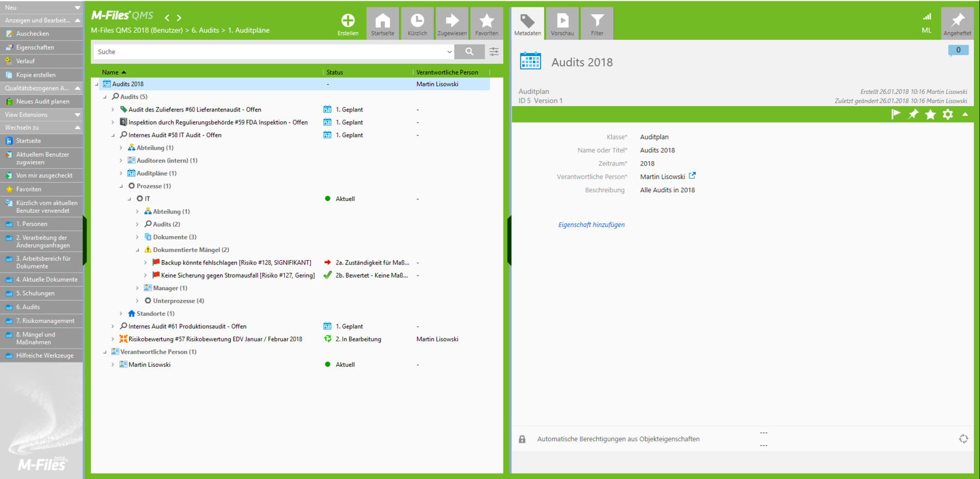Click the flag icon in metadata bar
Viewport: 980px width, 479px height.
pyautogui.click(x=896, y=114)
